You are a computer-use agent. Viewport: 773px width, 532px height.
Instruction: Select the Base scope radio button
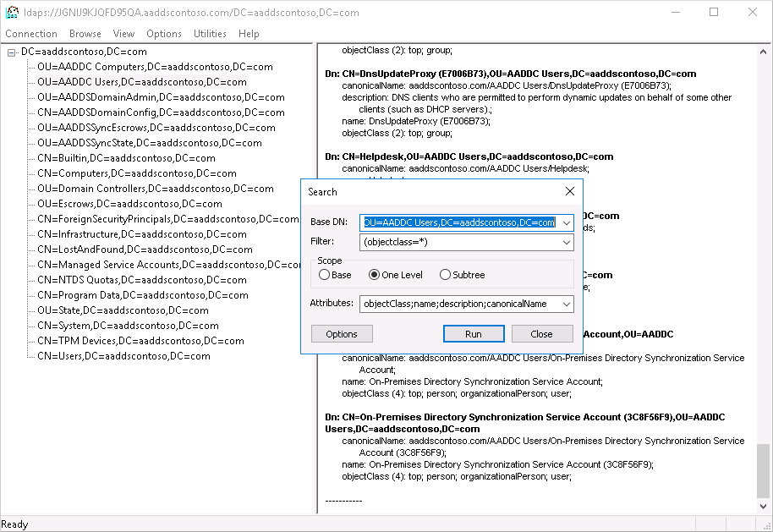[325, 273]
